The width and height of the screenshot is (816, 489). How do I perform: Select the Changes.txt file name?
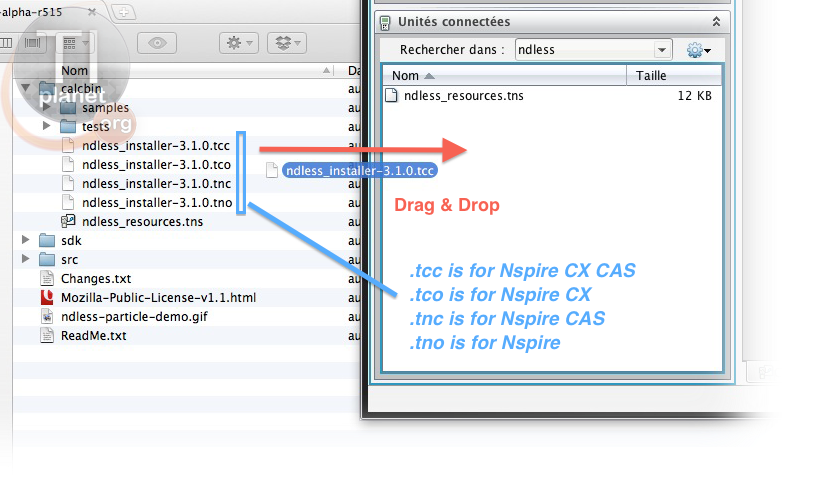pyautogui.click(x=96, y=278)
